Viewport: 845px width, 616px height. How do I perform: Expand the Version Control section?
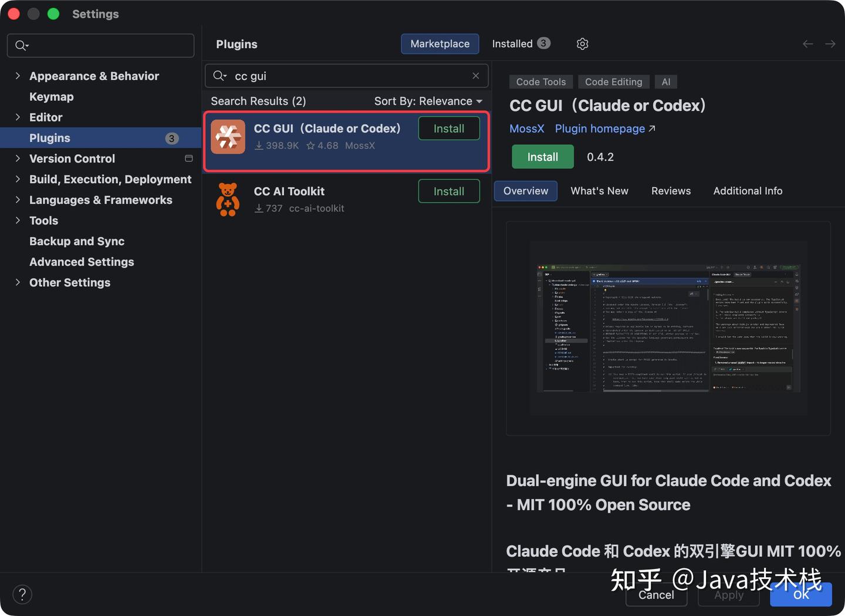[18, 158]
